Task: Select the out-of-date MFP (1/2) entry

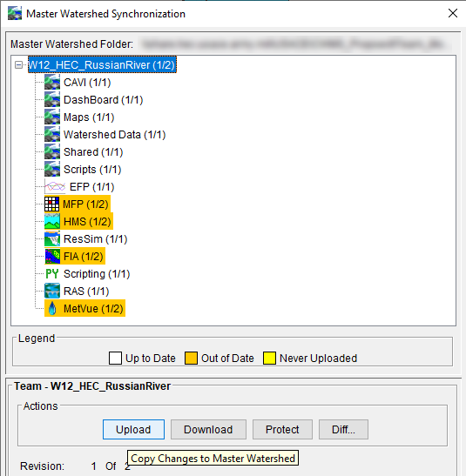Action: click(x=85, y=204)
